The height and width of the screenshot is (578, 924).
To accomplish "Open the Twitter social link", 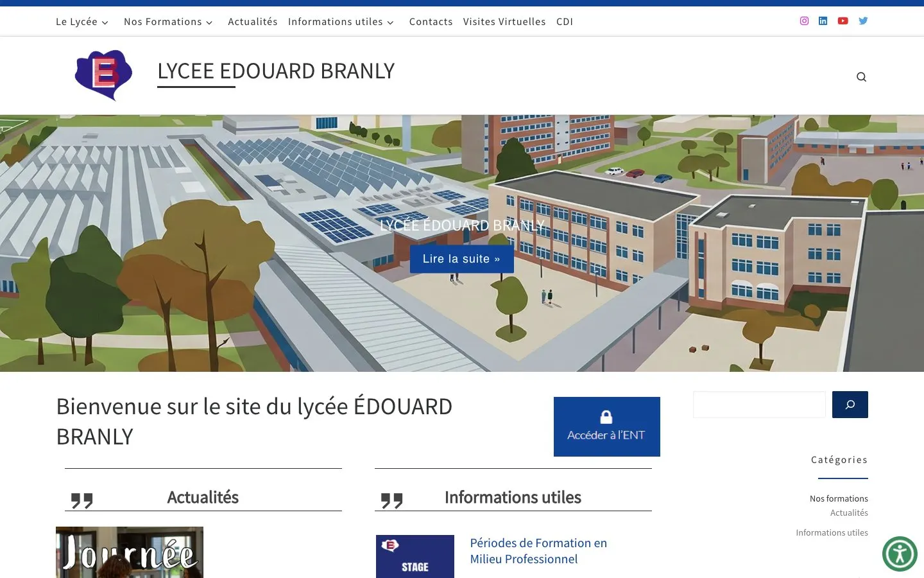I will pyautogui.click(x=863, y=21).
